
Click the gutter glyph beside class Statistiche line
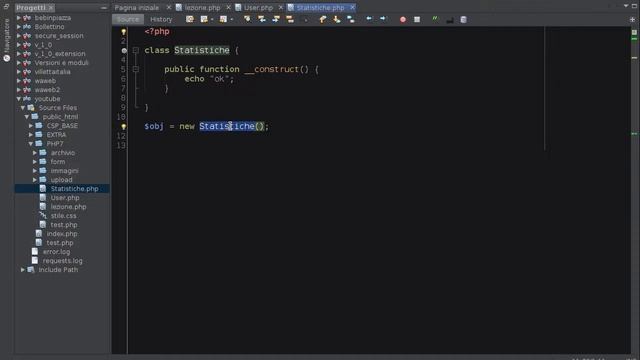124,51
